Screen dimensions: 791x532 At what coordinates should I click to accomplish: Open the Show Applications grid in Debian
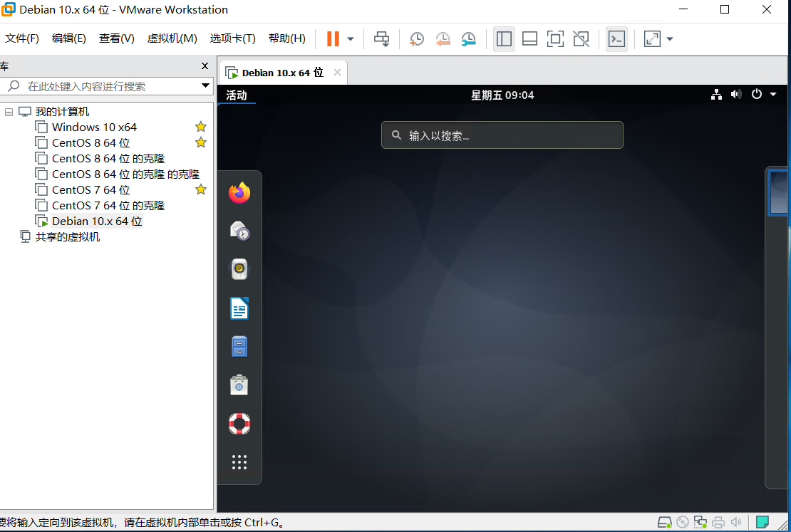click(x=239, y=462)
